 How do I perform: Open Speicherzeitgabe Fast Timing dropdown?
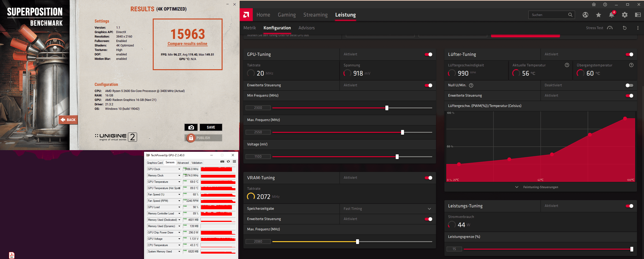point(387,209)
